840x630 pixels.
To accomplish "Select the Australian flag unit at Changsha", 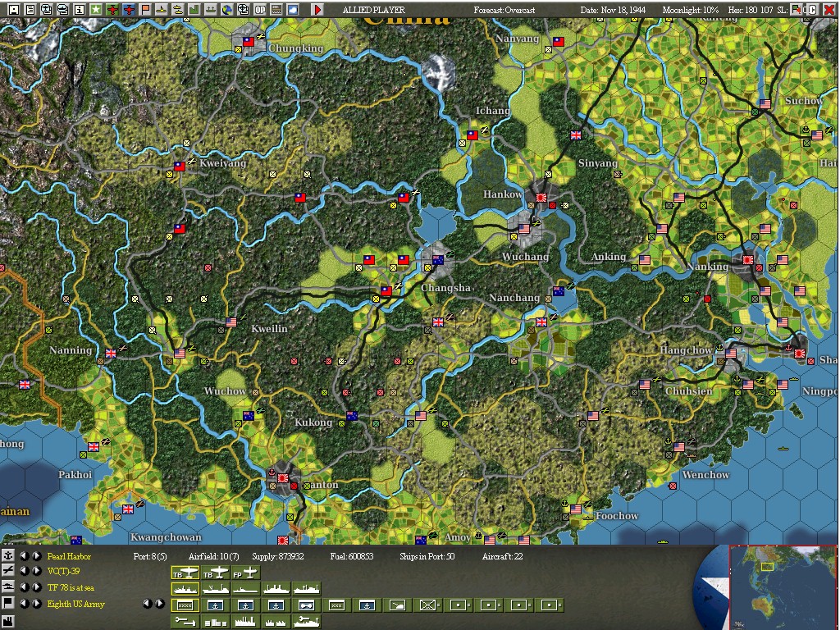I will (438, 260).
